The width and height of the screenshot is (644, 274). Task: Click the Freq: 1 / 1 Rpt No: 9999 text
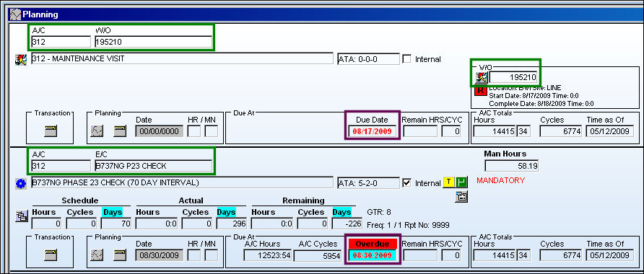coord(408,225)
